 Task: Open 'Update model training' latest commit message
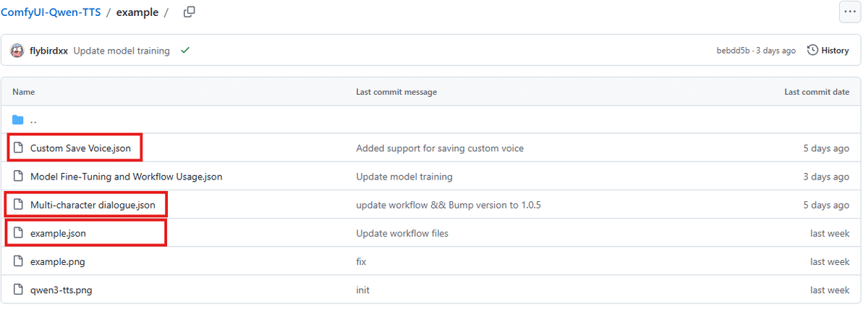pos(122,51)
